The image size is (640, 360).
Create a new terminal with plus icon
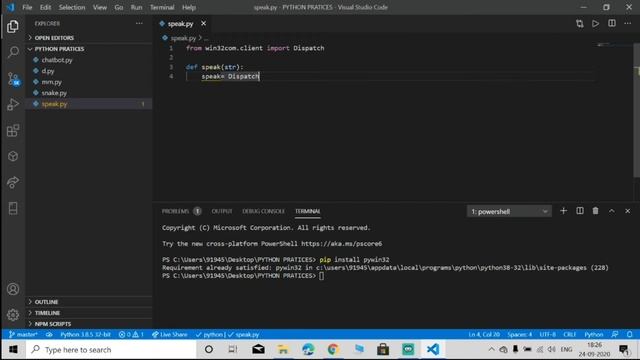click(x=563, y=211)
